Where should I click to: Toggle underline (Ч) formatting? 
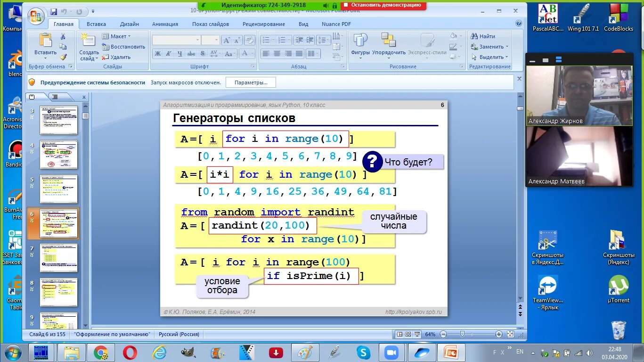tap(179, 54)
